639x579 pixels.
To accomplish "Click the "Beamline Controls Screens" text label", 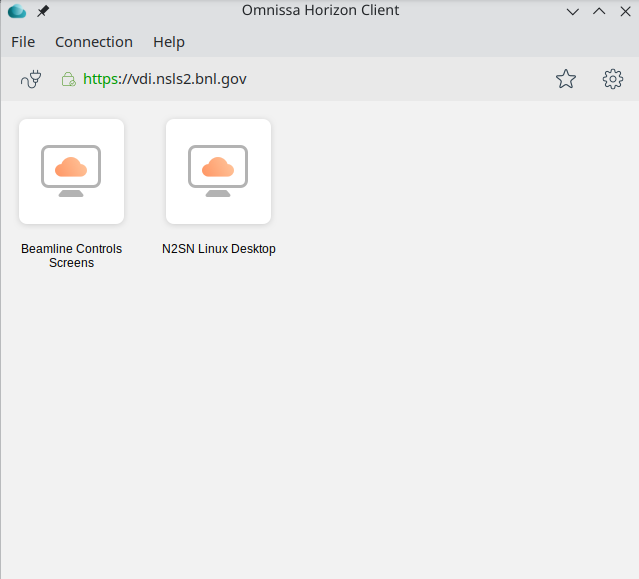I will point(71,256).
